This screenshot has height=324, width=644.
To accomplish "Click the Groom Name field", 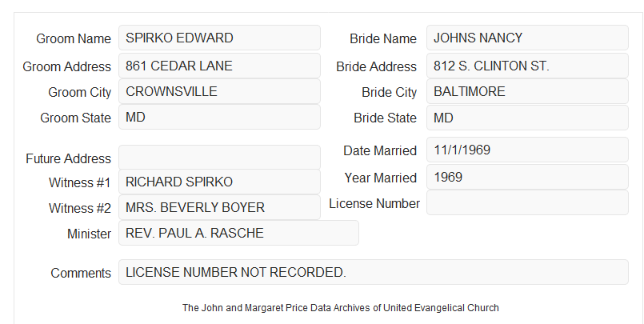I will pyautogui.click(x=219, y=38).
